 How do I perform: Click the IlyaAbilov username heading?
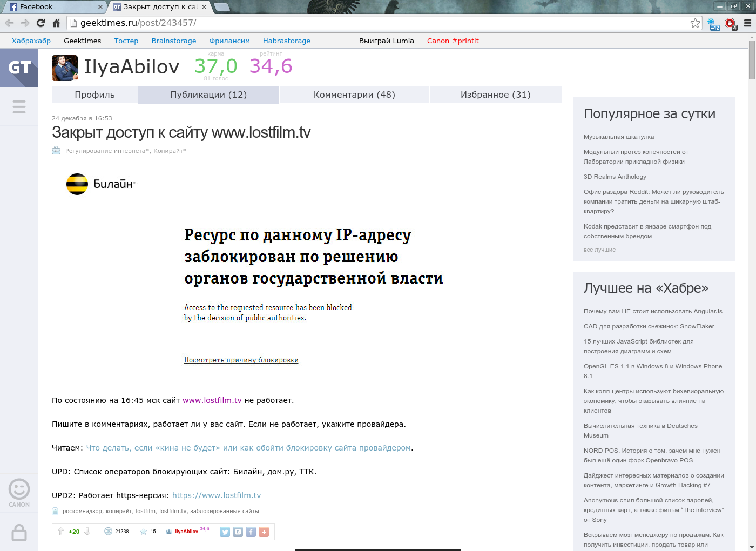coord(132,67)
